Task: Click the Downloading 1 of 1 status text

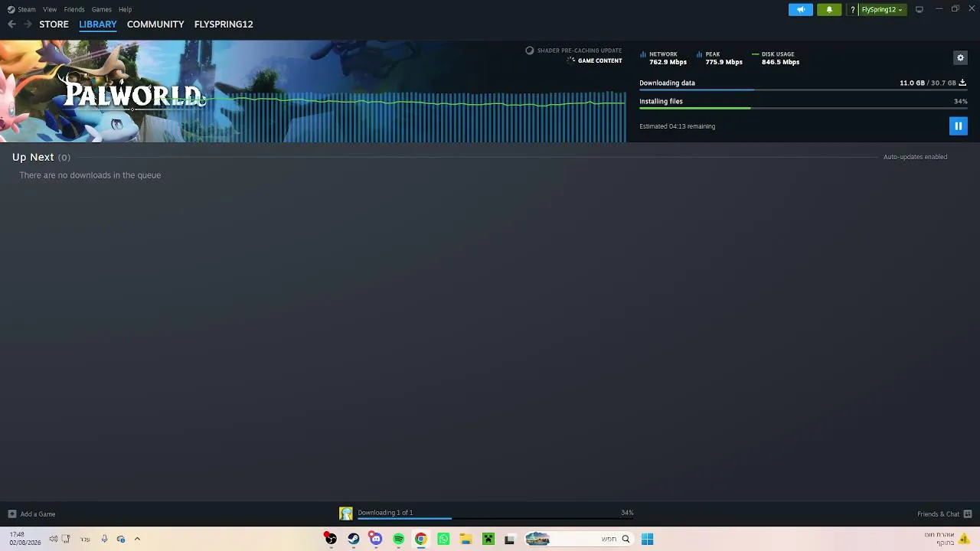Action: (385, 513)
